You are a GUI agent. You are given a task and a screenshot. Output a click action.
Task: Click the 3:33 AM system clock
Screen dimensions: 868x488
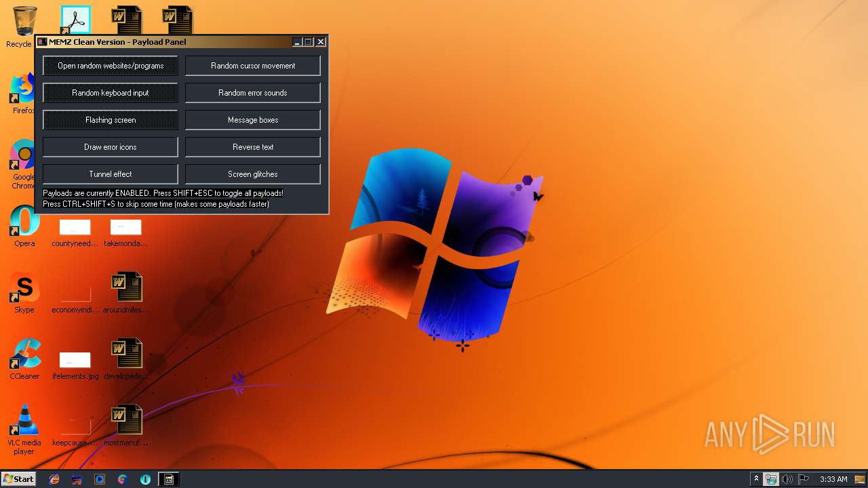[833, 479]
